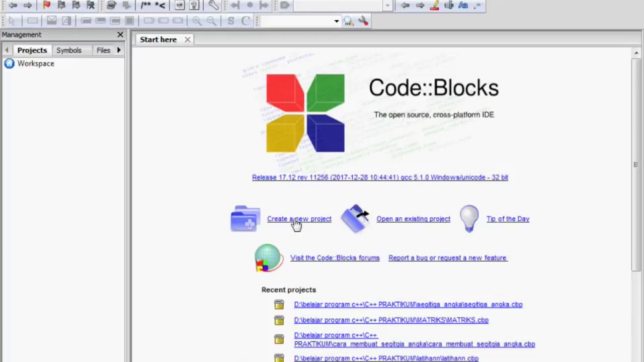This screenshot has height=362, width=644.
Task: Click the Jump forward arrow in toolbar
Action: pos(28,5)
